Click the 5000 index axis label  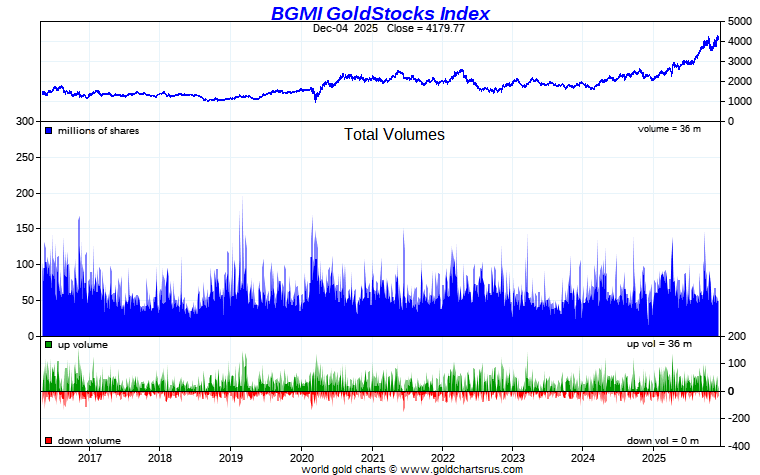(740, 21)
